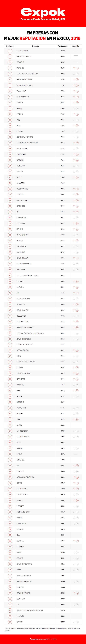Click the up arrow in Walmart row
Screen dimensions: 86x644
(x=74, y=91)
